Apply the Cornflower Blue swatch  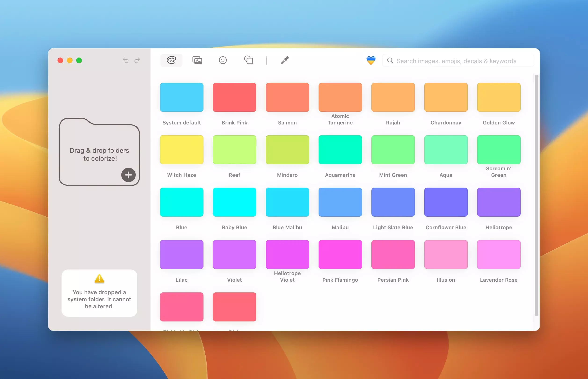pyautogui.click(x=446, y=202)
